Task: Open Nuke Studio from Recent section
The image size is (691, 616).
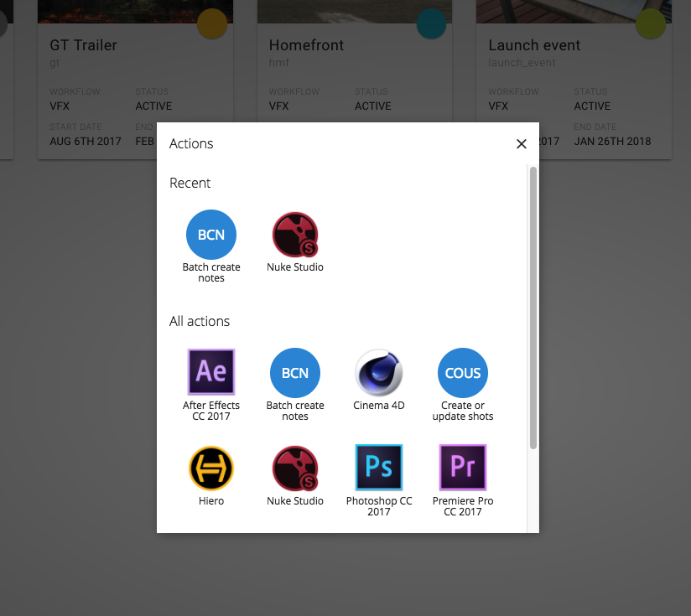Action: click(295, 241)
